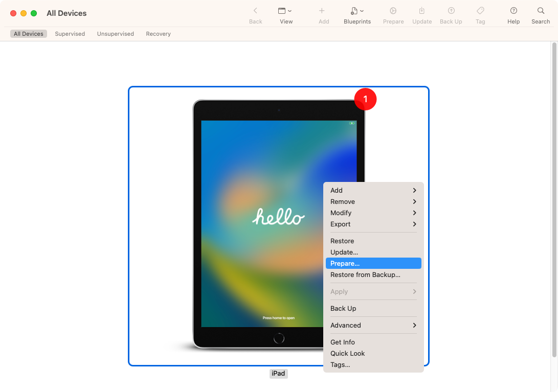Expand the Advanced submenu in the context menu
Screen dimensions: 558x392
tap(346, 325)
